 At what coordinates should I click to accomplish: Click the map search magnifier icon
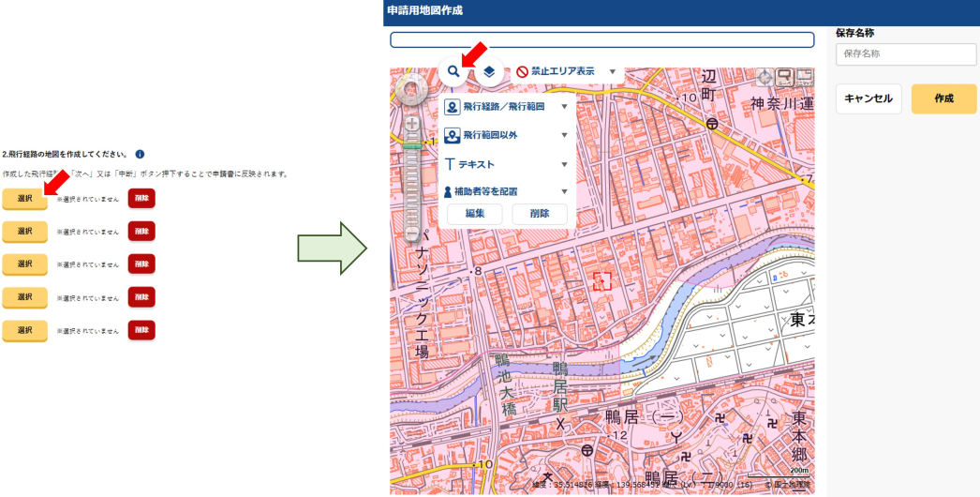tap(453, 71)
